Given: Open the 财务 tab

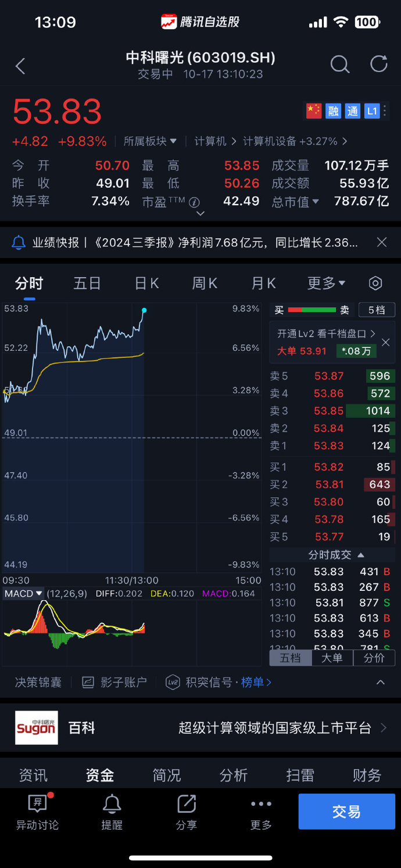Looking at the screenshot, I should pyautogui.click(x=367, y=775).
